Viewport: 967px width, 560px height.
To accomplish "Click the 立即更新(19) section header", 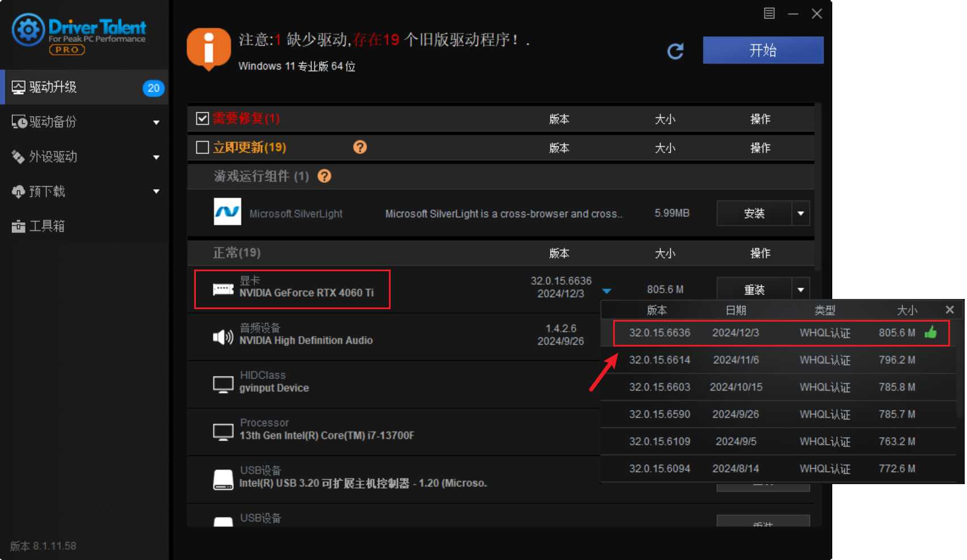I will click(x=500, y=147).
